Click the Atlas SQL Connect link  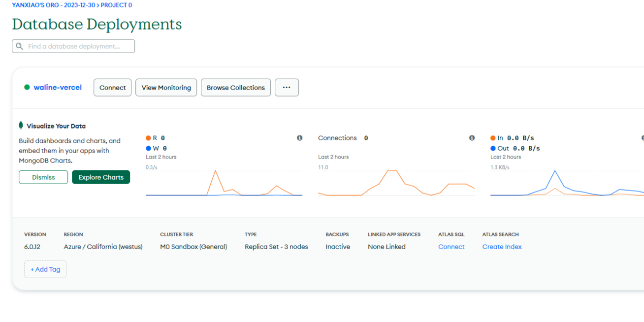tap(451, 247)
